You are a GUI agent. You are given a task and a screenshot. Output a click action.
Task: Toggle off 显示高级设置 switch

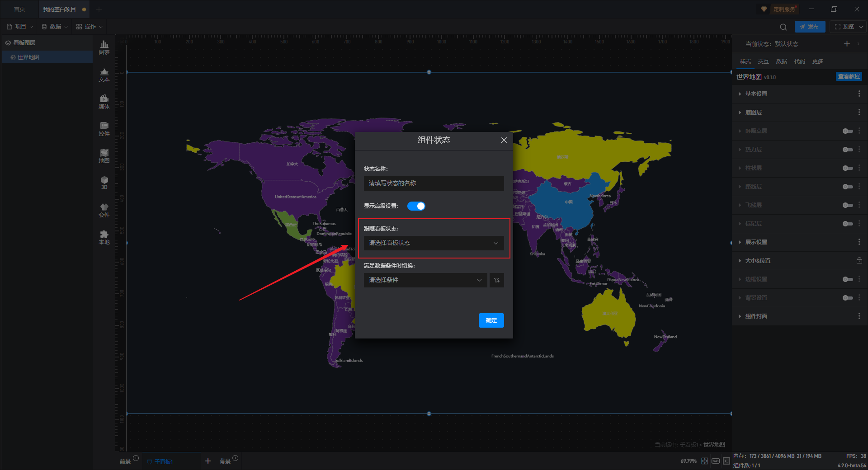(x=416, y=206)
